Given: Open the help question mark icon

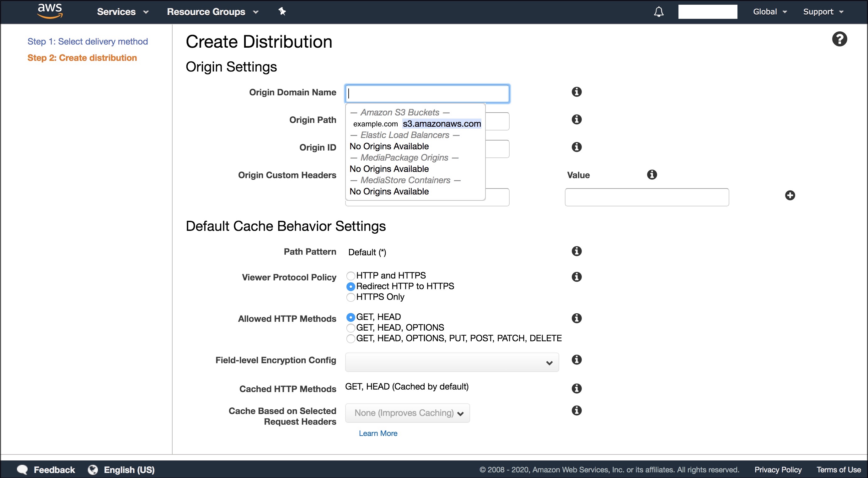Looking at the screenshot, I should (839, 39).
